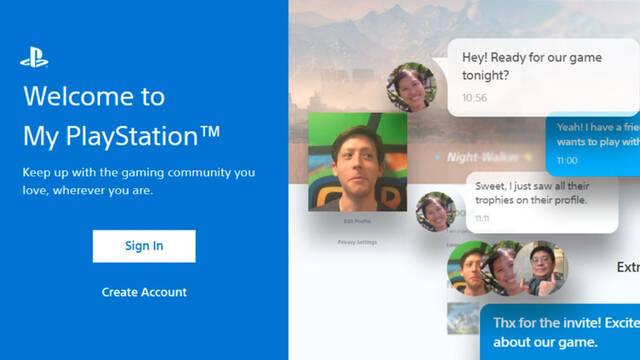Click avatar beside 'Sweet, I just saw' message
The width and height of the screenshot is (640, 360).
436,212
